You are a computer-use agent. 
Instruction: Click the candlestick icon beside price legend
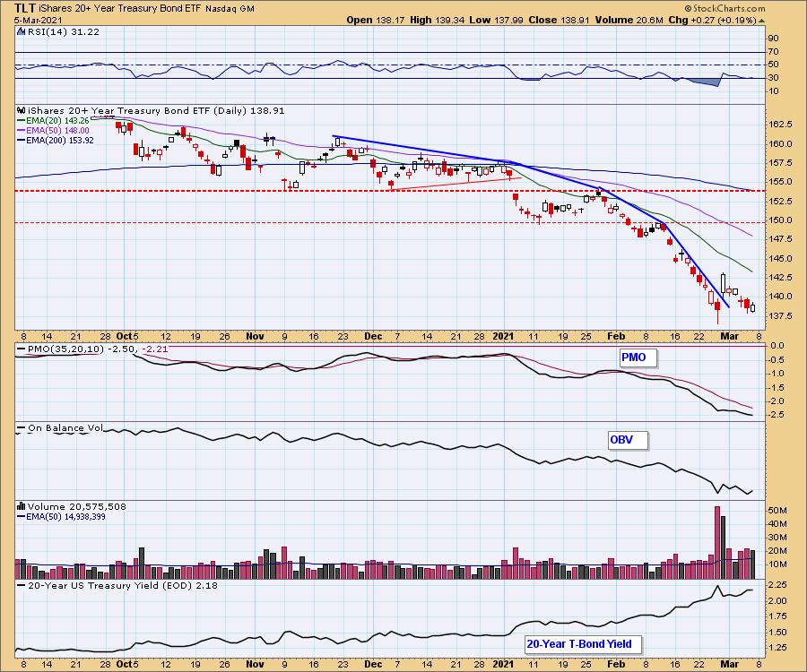[x=22, y=110]
